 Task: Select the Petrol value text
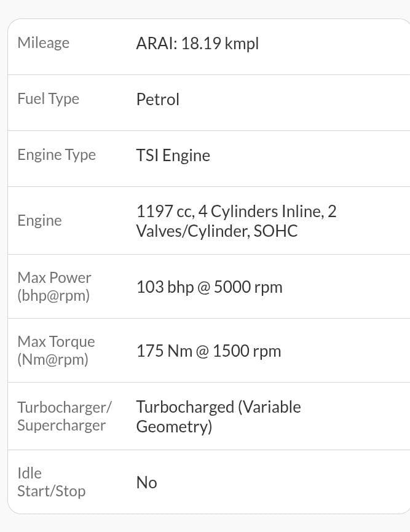pyautogui.click(x=157, y=100)
